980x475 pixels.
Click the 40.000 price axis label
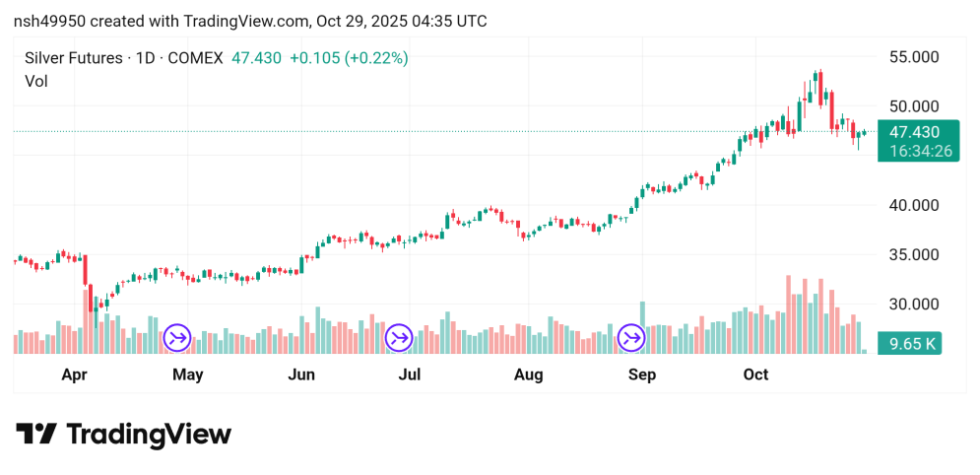tap(913, 206)
